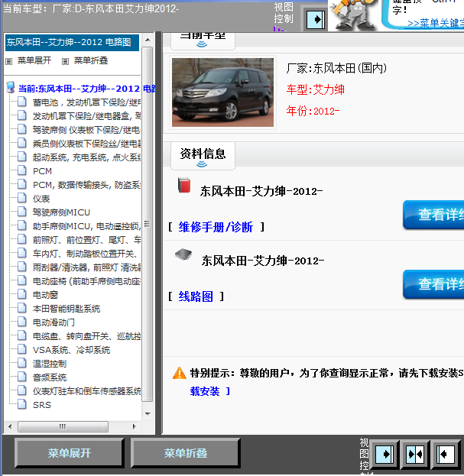Open tree item 驾驶席侧MICU
Screen dimensions: 464x476
[x=61, y=212]
